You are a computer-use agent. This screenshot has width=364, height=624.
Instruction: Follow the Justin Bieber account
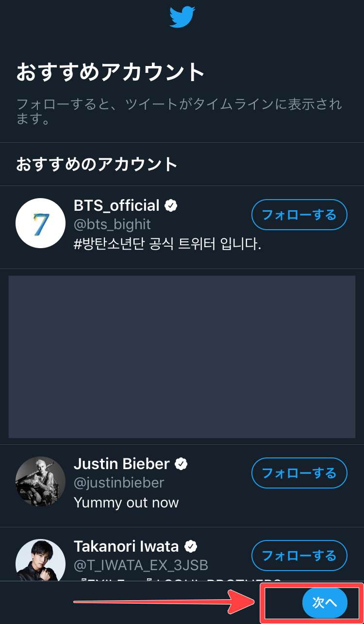(x=299, y=473)
